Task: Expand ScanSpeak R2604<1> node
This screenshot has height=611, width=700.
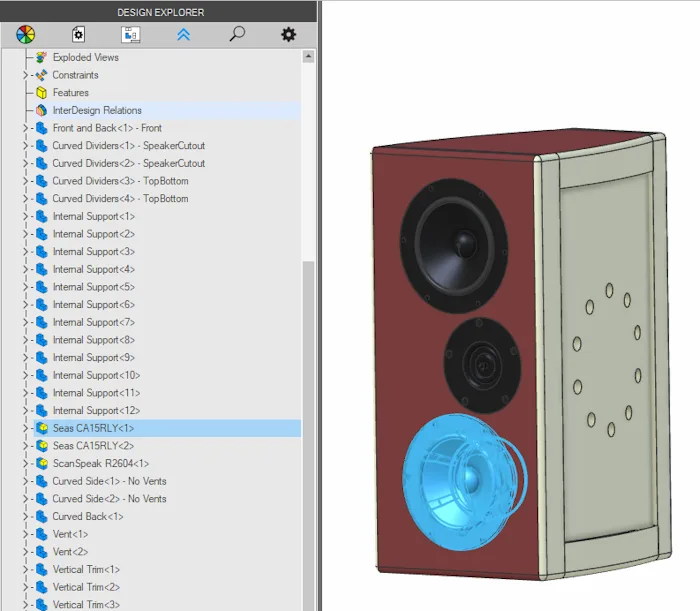Action: pyautogui.click(x=25, y=463)
